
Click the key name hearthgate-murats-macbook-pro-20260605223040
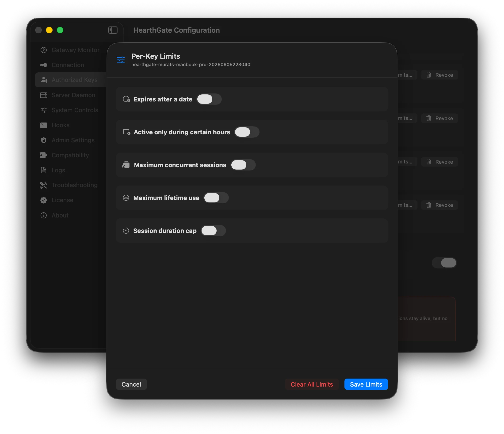tap(191, 65)
